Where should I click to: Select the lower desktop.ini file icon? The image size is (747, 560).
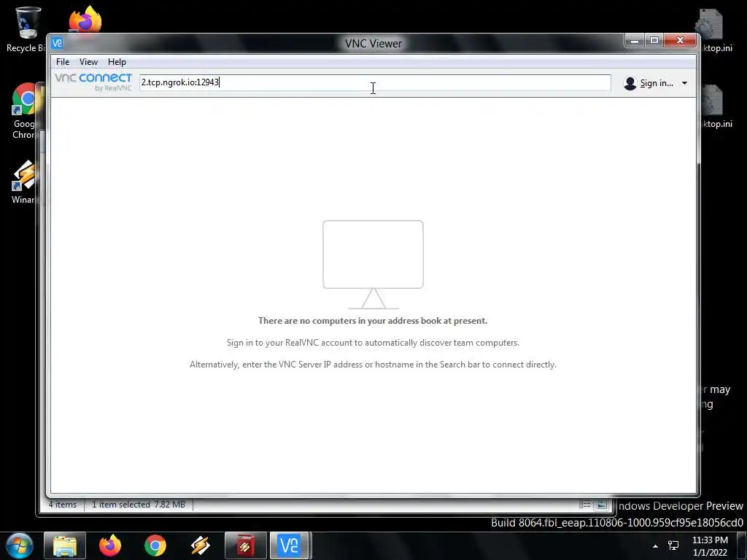click(715, 107)
